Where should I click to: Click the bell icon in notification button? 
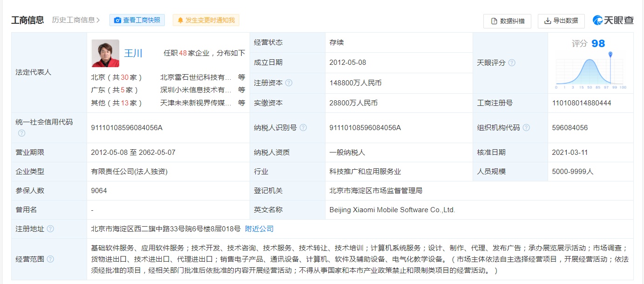point(181,20)
